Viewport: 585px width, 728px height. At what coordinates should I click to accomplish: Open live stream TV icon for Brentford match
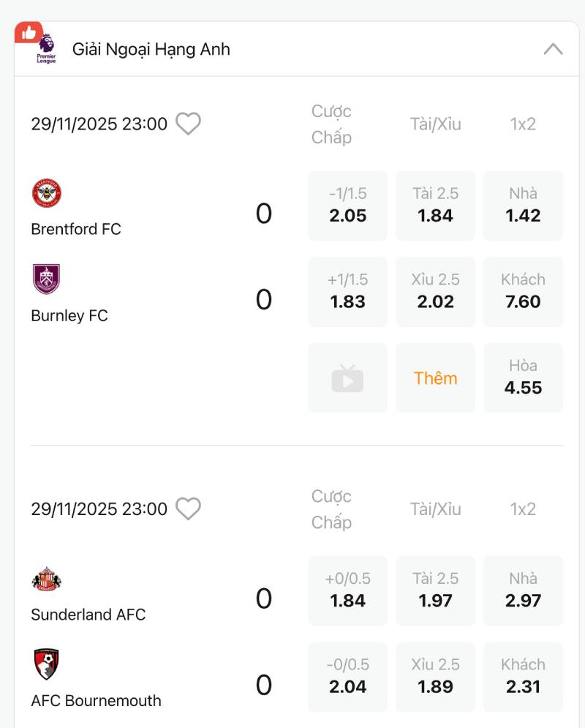(x=347, y=378)
